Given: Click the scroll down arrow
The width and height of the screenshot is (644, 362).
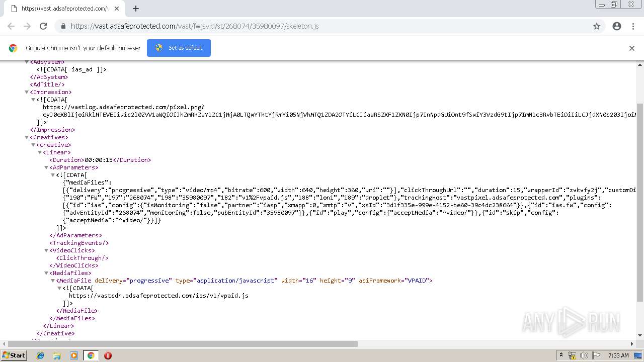Looking at the screenshot, I should pos(640,336).
